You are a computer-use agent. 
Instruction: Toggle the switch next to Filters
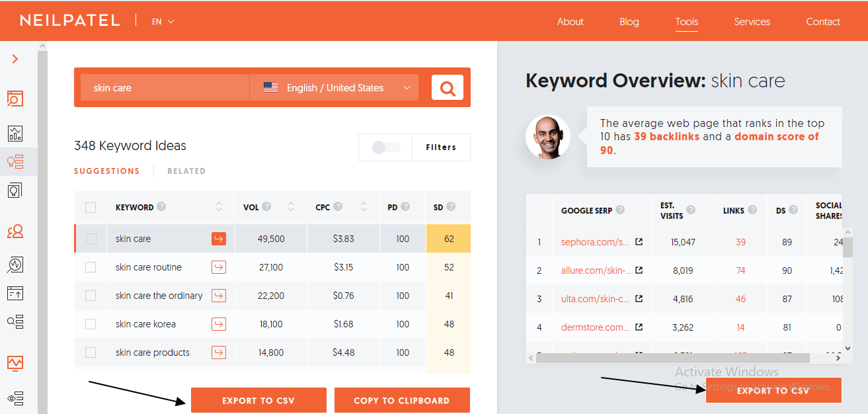click(386, 147)
